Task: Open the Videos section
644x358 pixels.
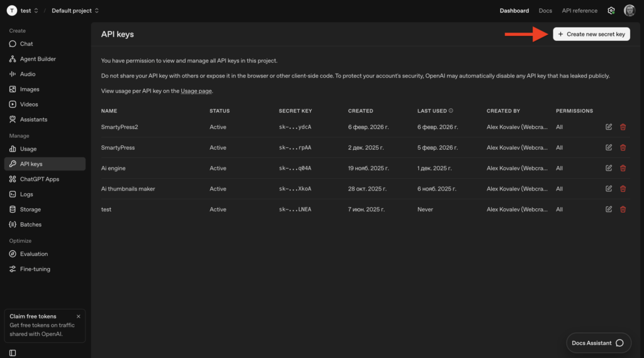Action: click(45, 104)
